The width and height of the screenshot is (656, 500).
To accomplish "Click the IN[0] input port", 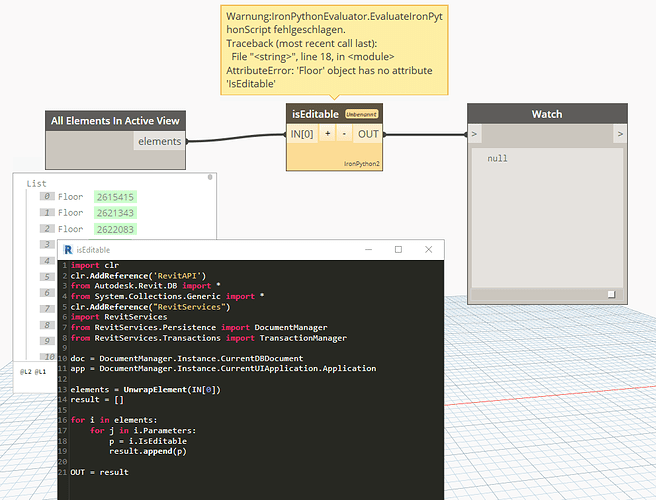I will 302,133.
